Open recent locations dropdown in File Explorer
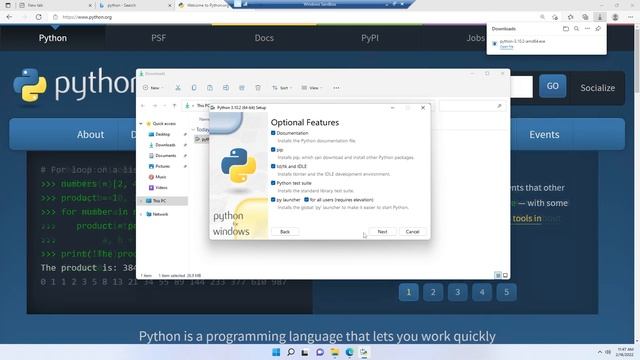This screenshot has width=640, height=360. click(x=164, y=106)
